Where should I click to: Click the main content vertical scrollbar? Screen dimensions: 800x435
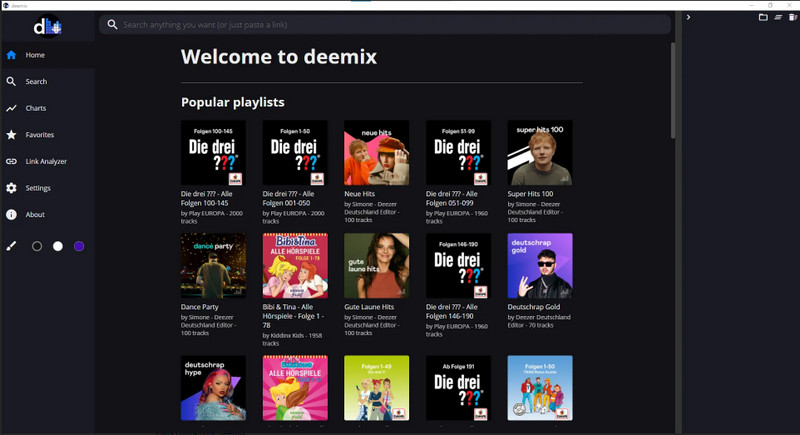[x=673, y=90]
